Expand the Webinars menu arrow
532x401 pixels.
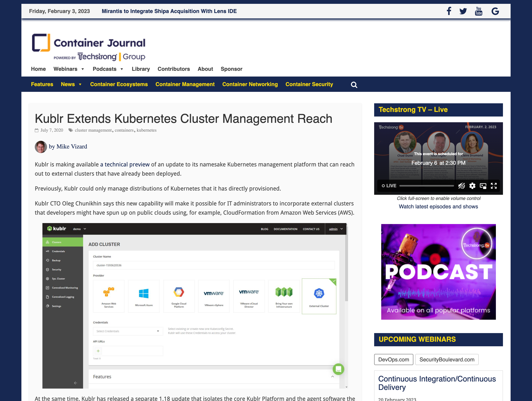coord(83,69)
